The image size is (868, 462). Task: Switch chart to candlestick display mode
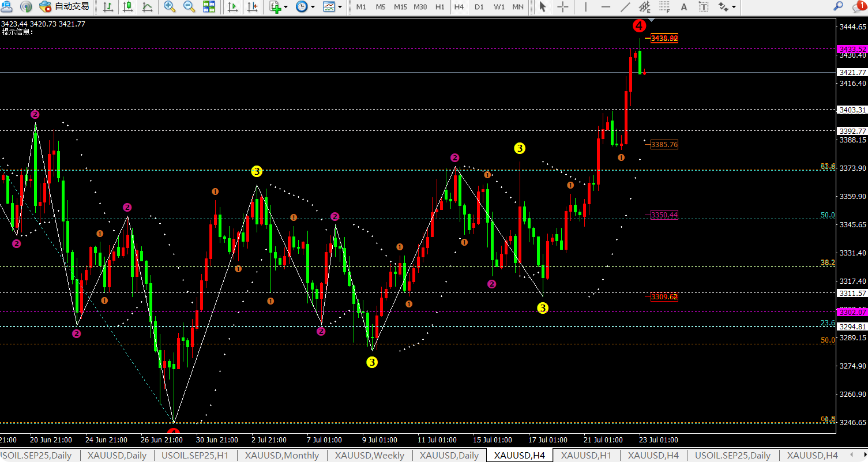tap(127, 7)
